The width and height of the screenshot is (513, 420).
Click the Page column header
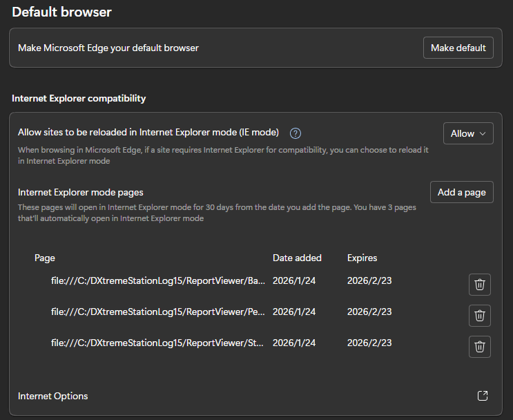tap(45, 258)
